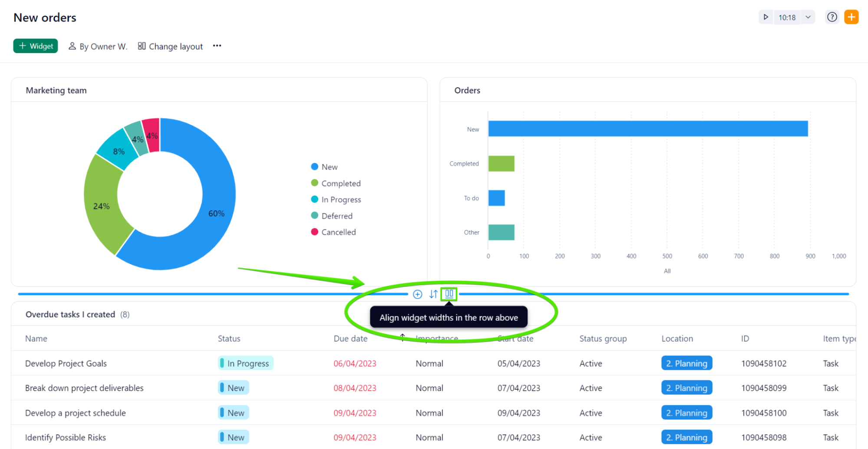This screenshot has height=449, width=868.
Task: Click due date 06/04/2023
Action: [355, 363]
